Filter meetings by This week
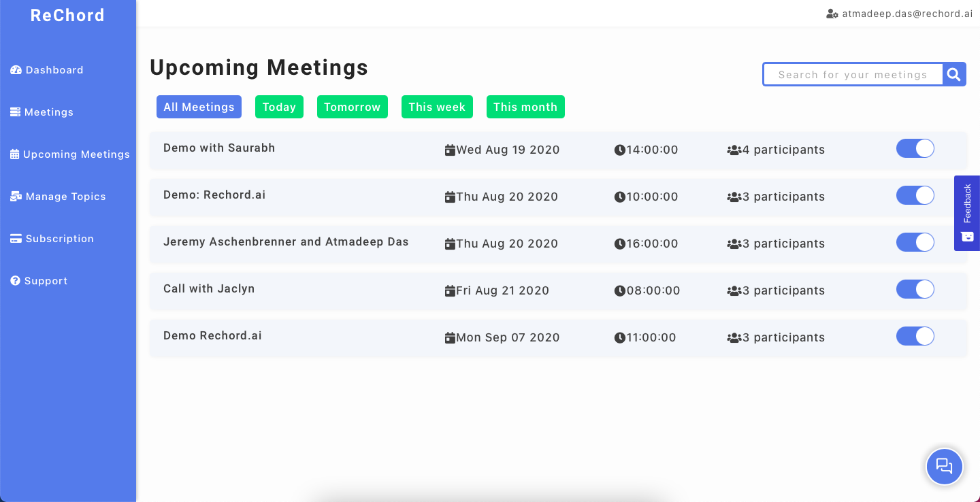The image size is (980, 502). click(437, 107)
